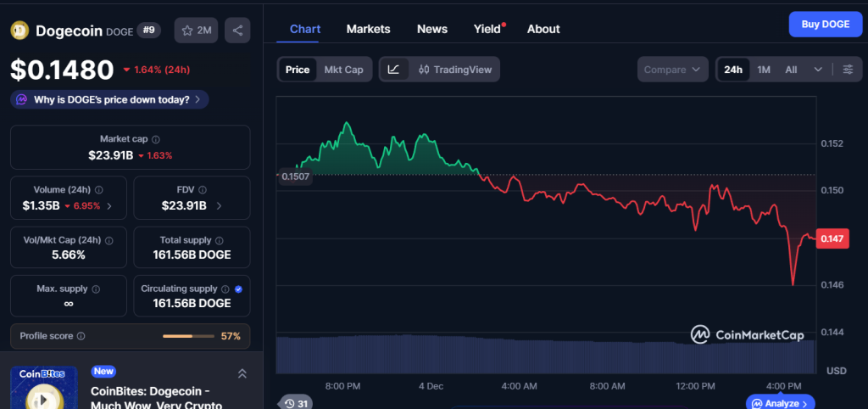Open the Yield tab
The image size is (868, 409).
487,29
